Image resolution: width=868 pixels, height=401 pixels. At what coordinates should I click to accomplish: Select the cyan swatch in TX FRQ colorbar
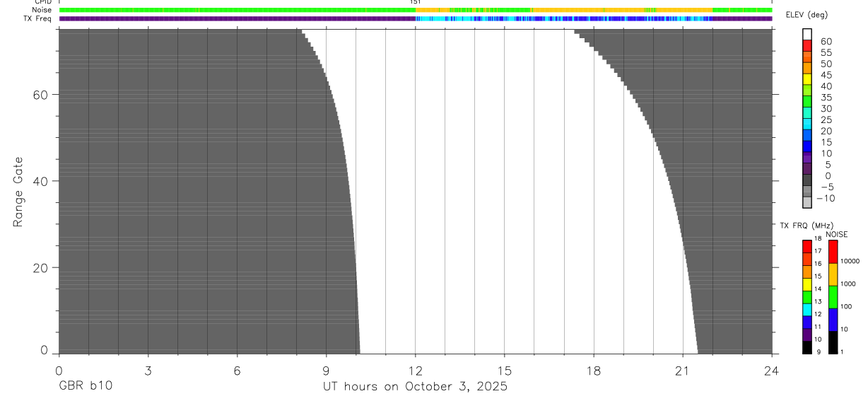click(807, 309)
